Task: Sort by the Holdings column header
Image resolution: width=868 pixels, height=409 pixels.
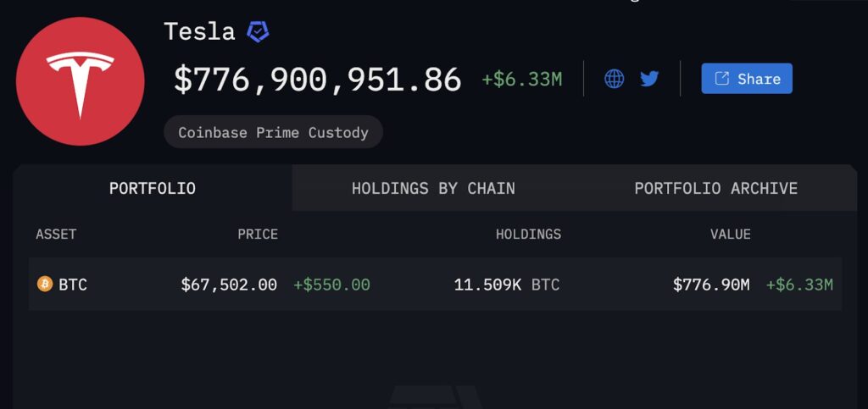Action: 528,235
